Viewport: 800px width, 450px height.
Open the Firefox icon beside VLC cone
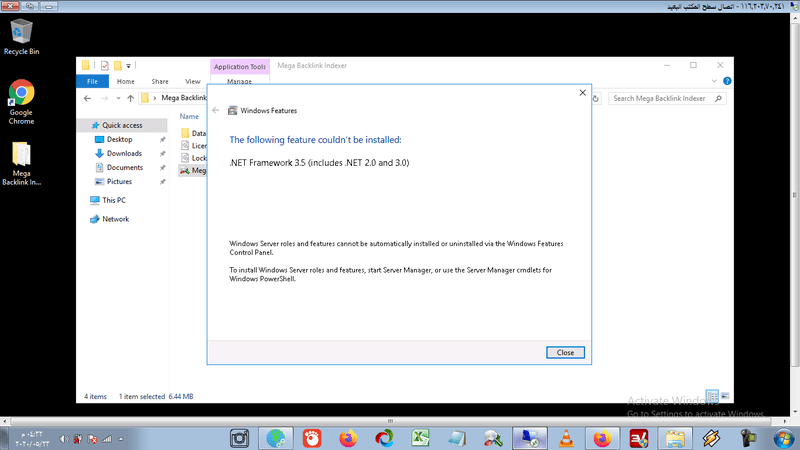point(602,438)
